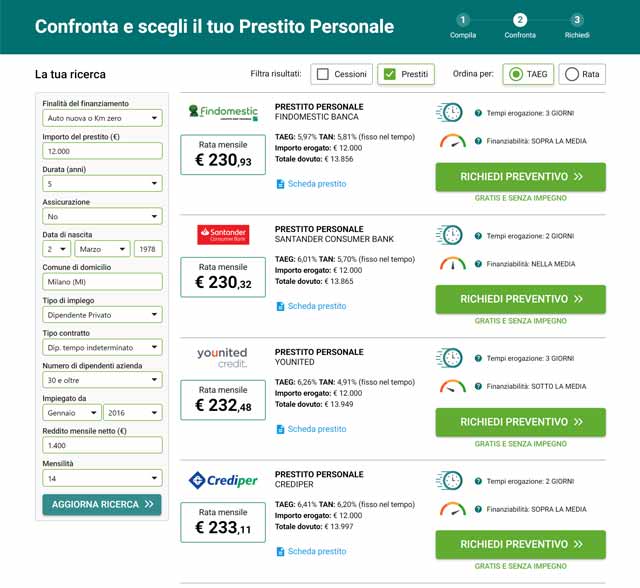Go to step 3 Richiedi
Viewport: 640px width, 588px height.
tap(577, 19)
